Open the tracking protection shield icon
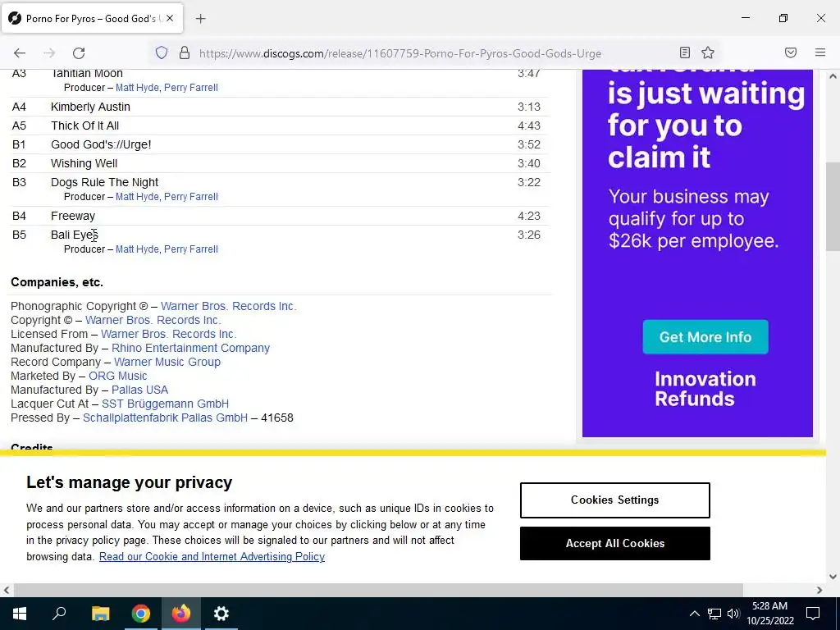 click(162, 53)
